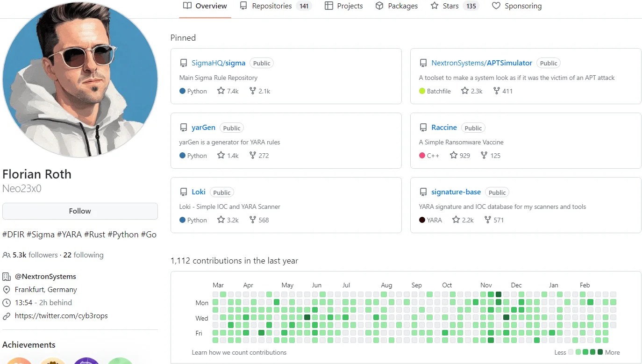Click the fork icon on Loki card
The image size is (642, 364).
[253, 220]
